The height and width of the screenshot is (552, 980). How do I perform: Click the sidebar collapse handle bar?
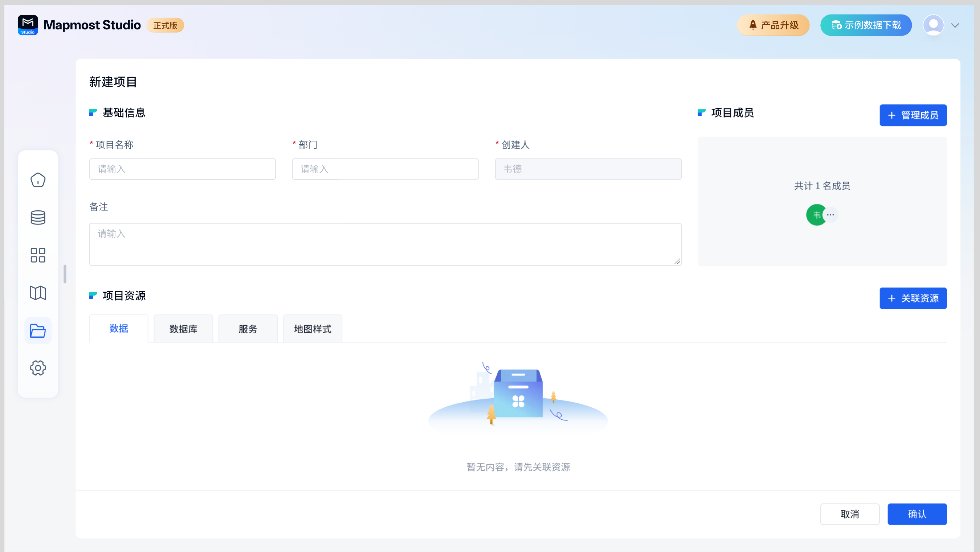point(65,274)
